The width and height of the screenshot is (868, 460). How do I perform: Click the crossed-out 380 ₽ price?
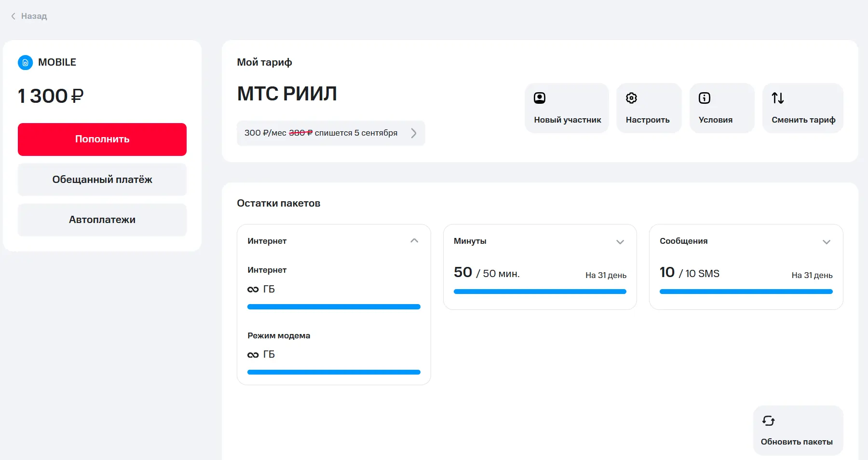[300, 133]
